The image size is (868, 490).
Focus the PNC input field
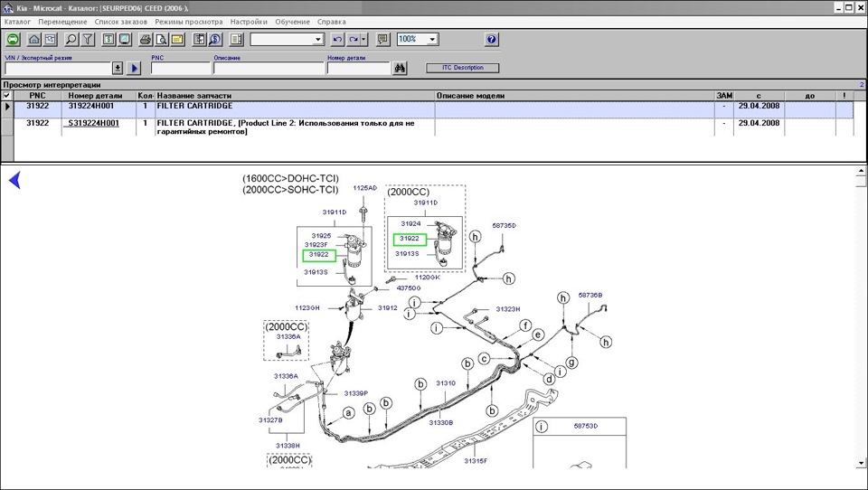(181, 68)
